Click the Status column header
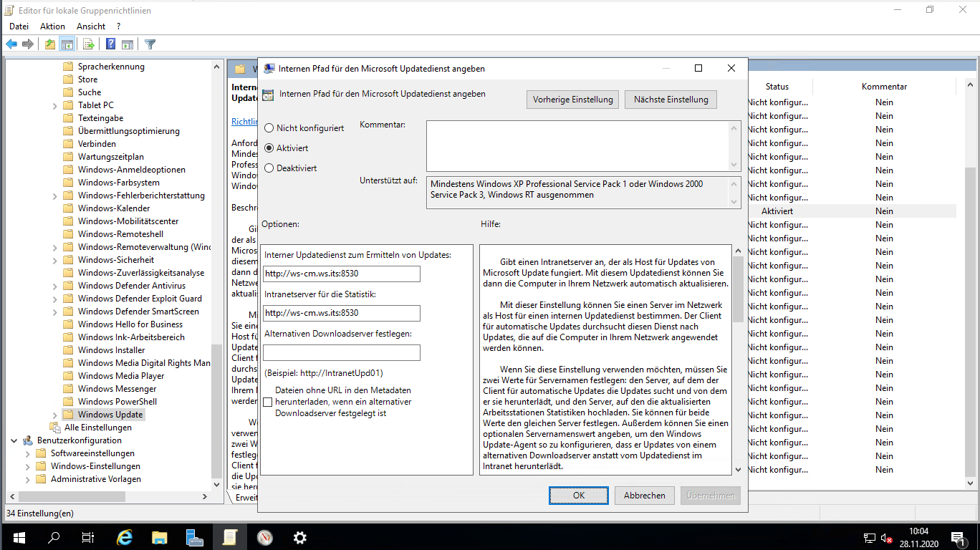 coord(777,87)
